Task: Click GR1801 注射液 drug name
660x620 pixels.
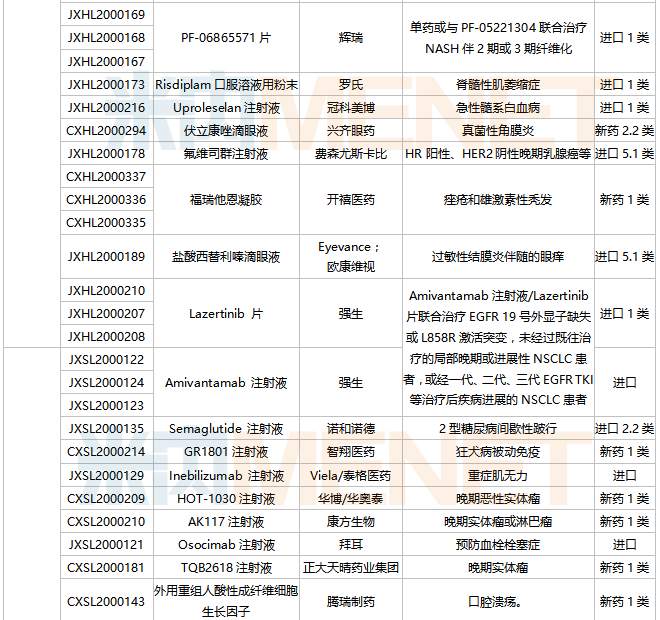Action: (x=226, y=452)
